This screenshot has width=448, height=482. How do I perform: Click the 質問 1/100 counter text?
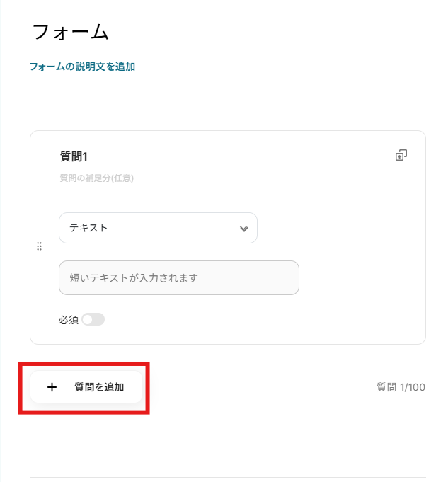click(401, 387)
